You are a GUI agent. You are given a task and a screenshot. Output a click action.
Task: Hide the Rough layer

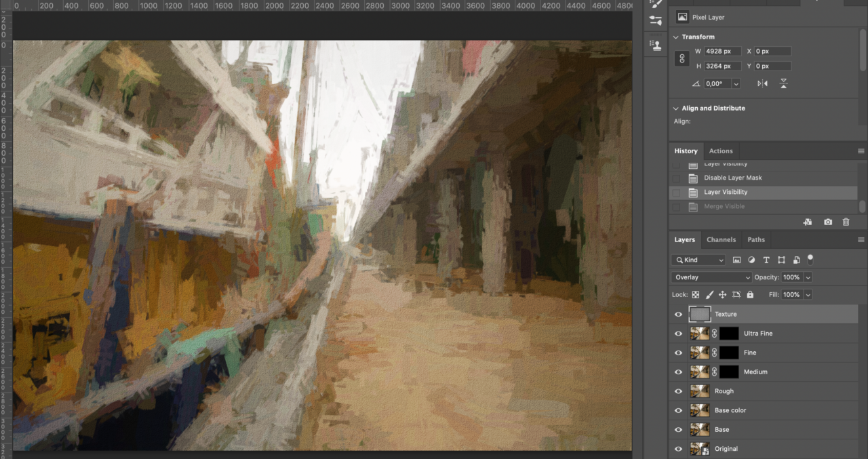678,391
